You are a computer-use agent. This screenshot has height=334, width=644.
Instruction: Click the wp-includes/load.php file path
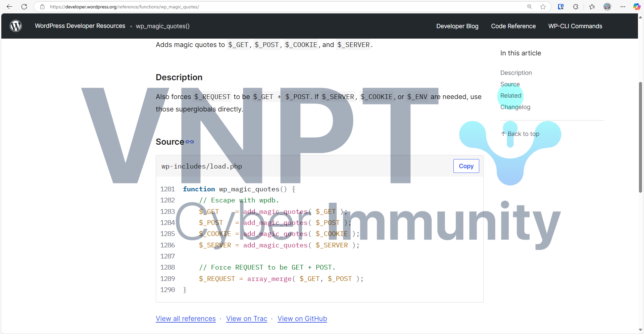[x=202, y=166]
